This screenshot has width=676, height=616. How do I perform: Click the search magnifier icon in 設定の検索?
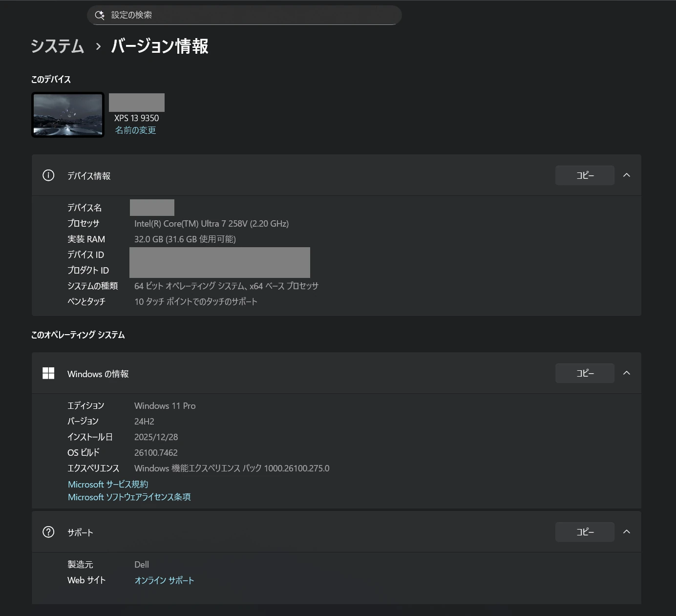[100, 15]
